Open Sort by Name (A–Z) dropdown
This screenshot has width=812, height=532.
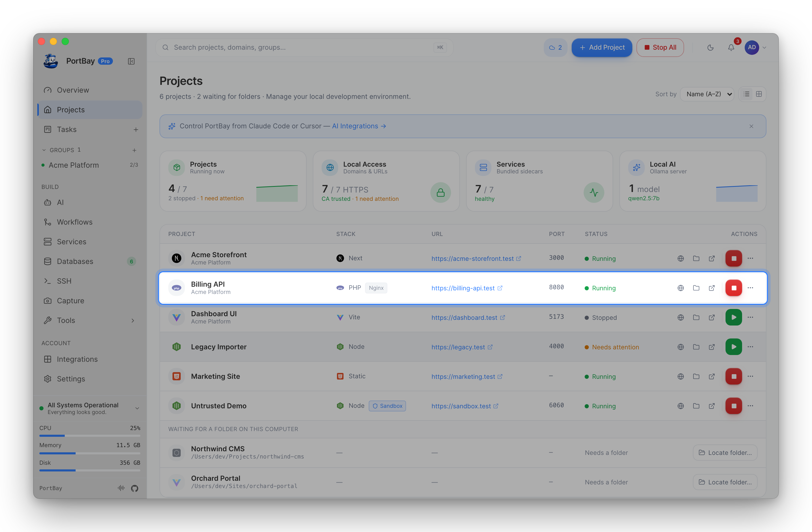pyautogui.click(x=707, y=94)
